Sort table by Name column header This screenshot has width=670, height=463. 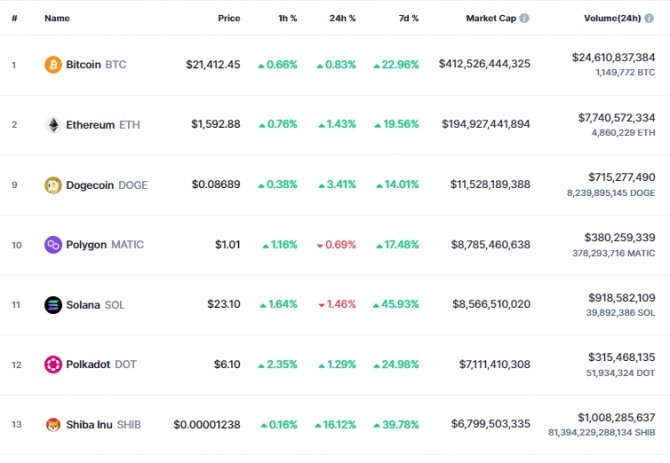coord(57,18)
